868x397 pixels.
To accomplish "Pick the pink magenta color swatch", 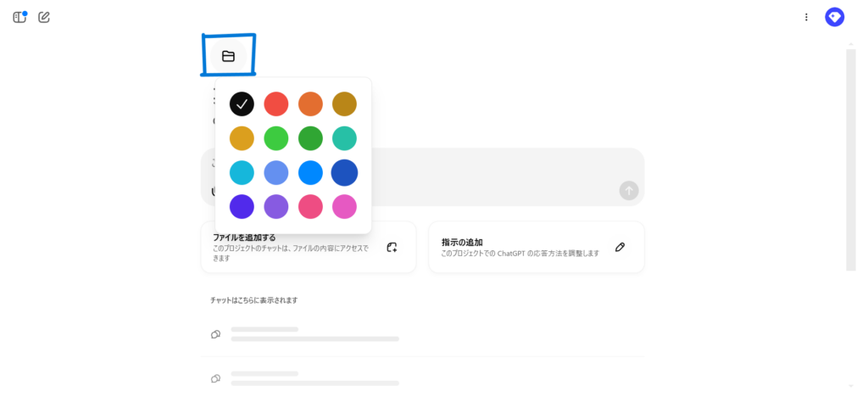I will pyautogui.click(x=344, y=206).
